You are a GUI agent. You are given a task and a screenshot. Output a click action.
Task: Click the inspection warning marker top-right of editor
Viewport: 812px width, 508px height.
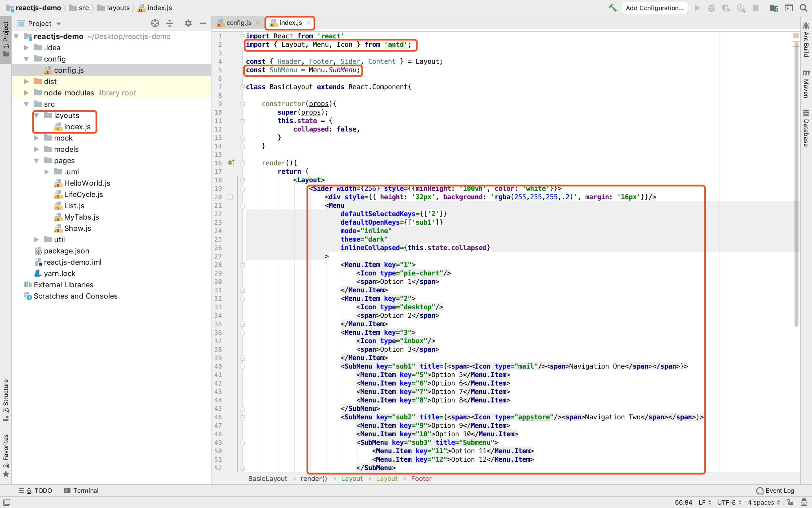tap(796, 35)
